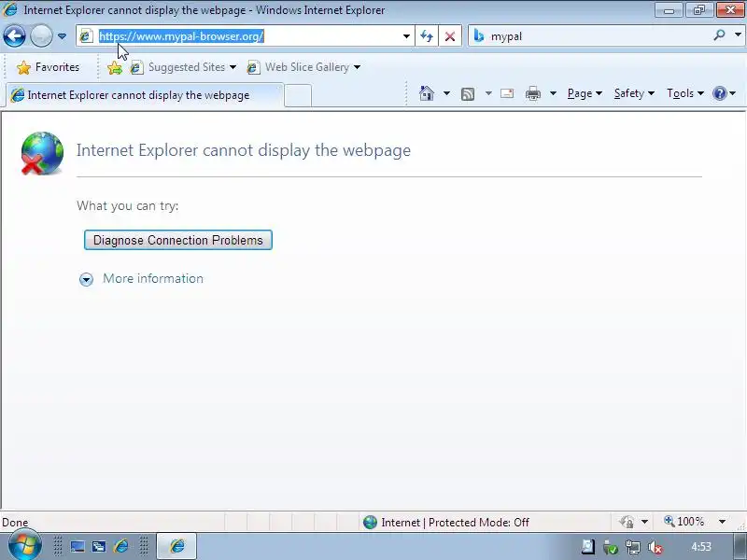Click the muted volume tray icon
Screen dimensions: 747x560
pos(655,548)
